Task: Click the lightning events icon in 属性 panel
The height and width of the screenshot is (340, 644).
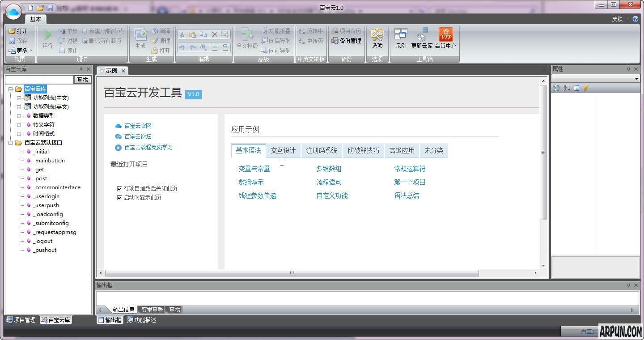Action: pyautogui.click(x=586, y=88)
